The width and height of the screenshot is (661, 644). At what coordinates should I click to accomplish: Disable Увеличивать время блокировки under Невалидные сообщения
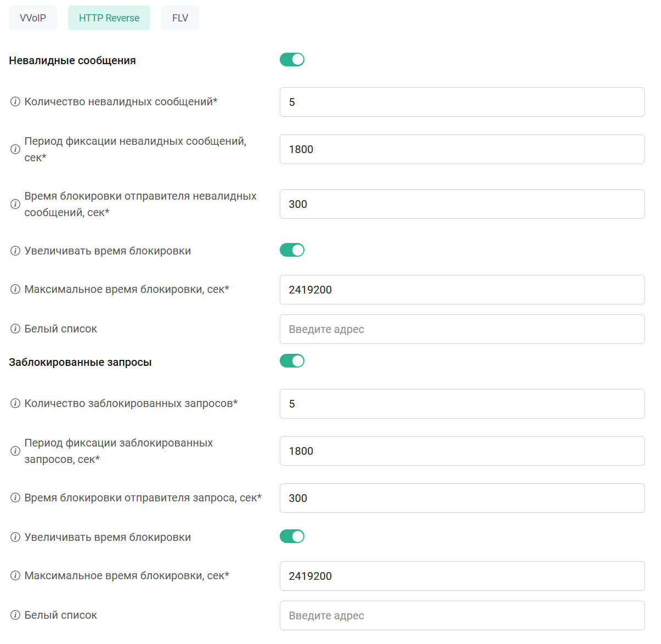coord(292,250)
